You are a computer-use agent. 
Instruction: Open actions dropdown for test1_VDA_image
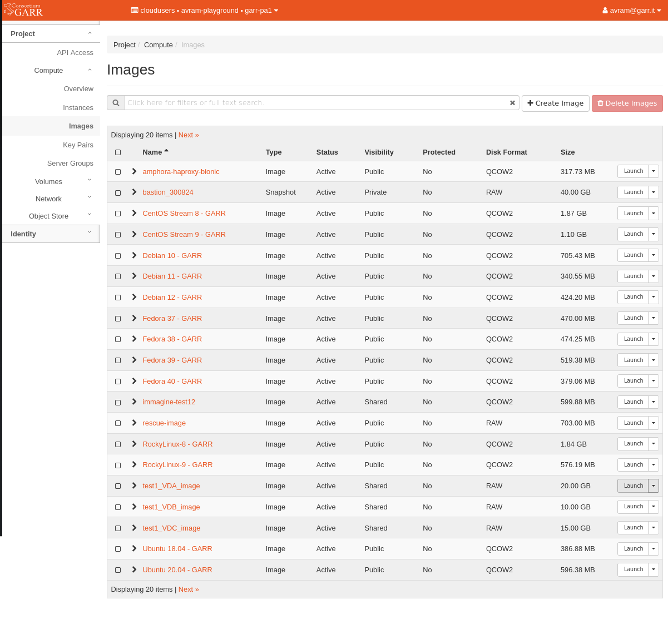click(654, 486)
